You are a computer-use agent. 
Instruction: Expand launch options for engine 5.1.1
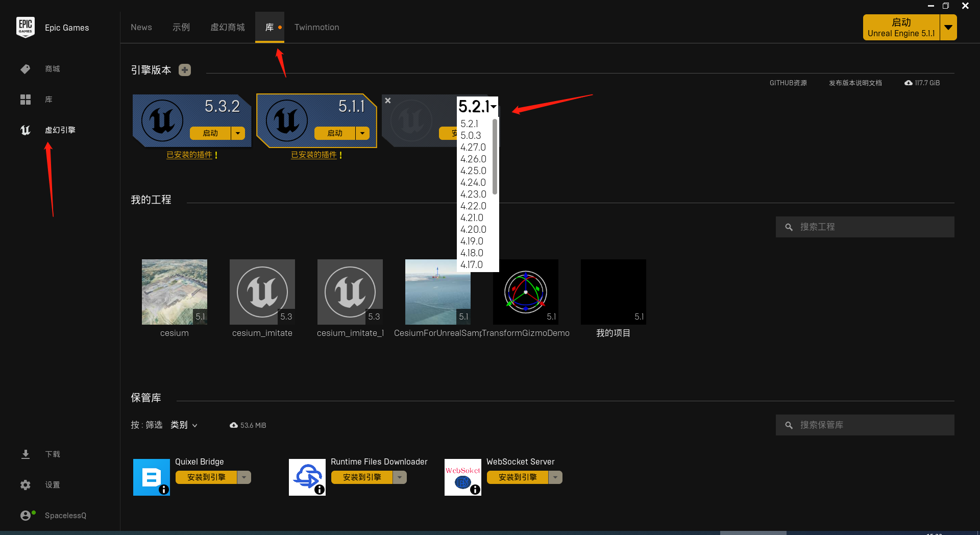coord(362,133)
